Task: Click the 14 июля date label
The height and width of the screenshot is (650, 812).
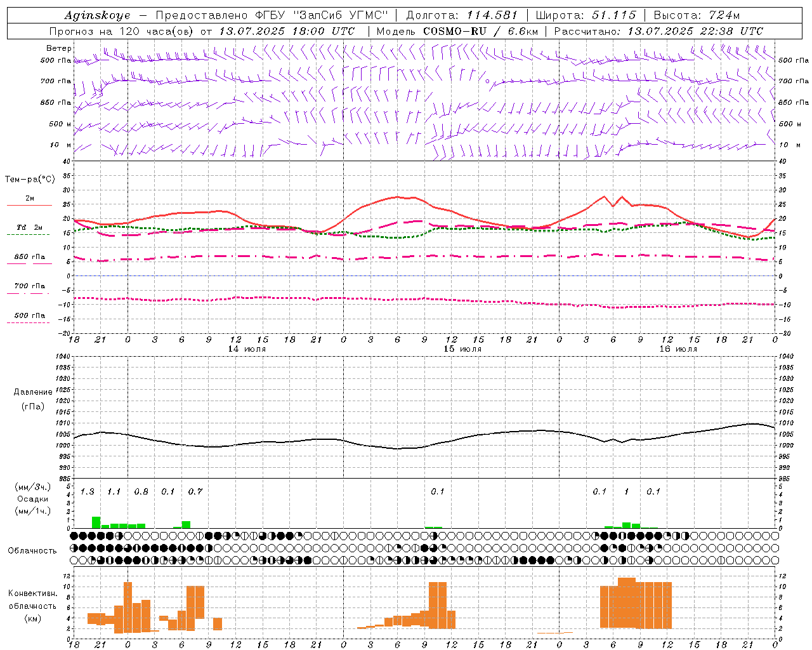Action: pos(247,349)
